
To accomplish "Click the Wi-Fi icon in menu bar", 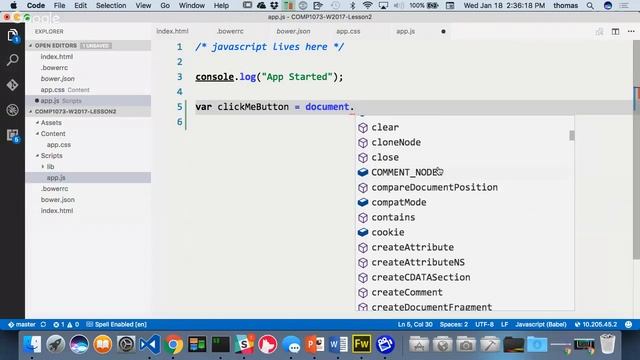I will (x=367, y=6).
